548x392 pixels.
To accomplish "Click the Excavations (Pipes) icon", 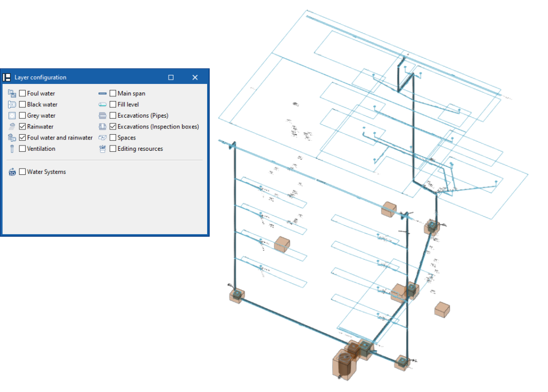I will [102, 115].
